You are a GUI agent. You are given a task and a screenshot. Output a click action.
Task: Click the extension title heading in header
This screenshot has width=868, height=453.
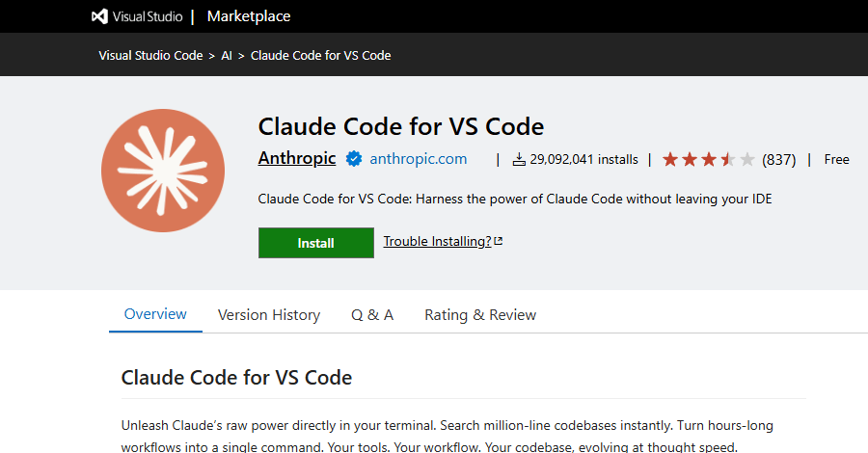[401, 126]
